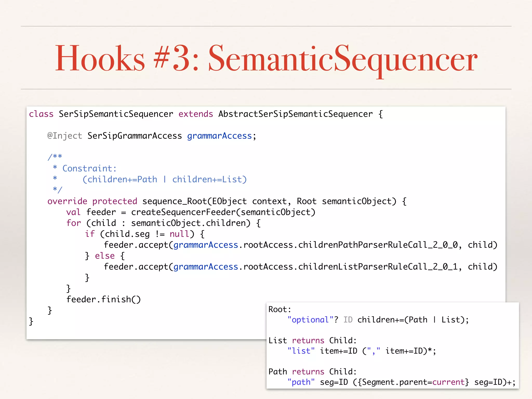The width and height of the screenshot is (532, 399).
Task: Click the 'if (child.seg != null) {' line
Action: [145, 234]
